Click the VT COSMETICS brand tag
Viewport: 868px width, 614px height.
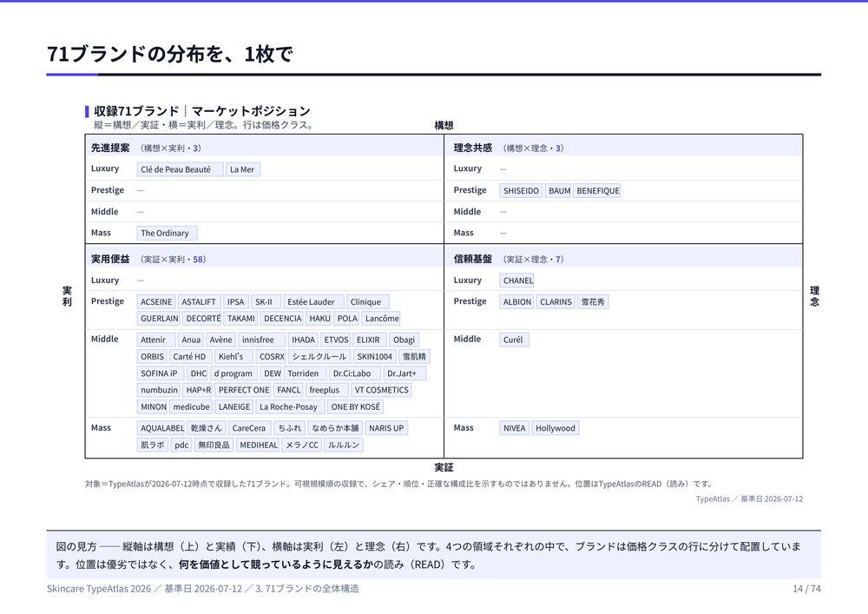click(381, 390)
